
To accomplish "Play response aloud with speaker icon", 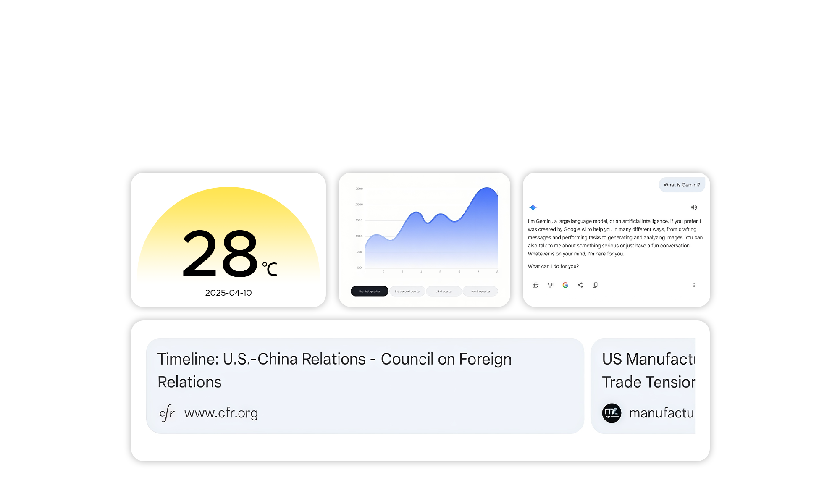I will (x=694, y=207).
